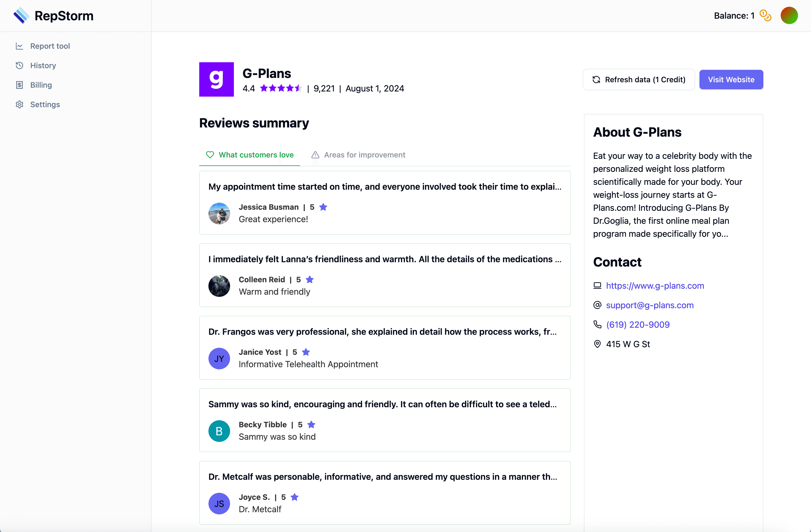
Task: Click the (619) 220-9009 phone link
Action: point(637,324)
